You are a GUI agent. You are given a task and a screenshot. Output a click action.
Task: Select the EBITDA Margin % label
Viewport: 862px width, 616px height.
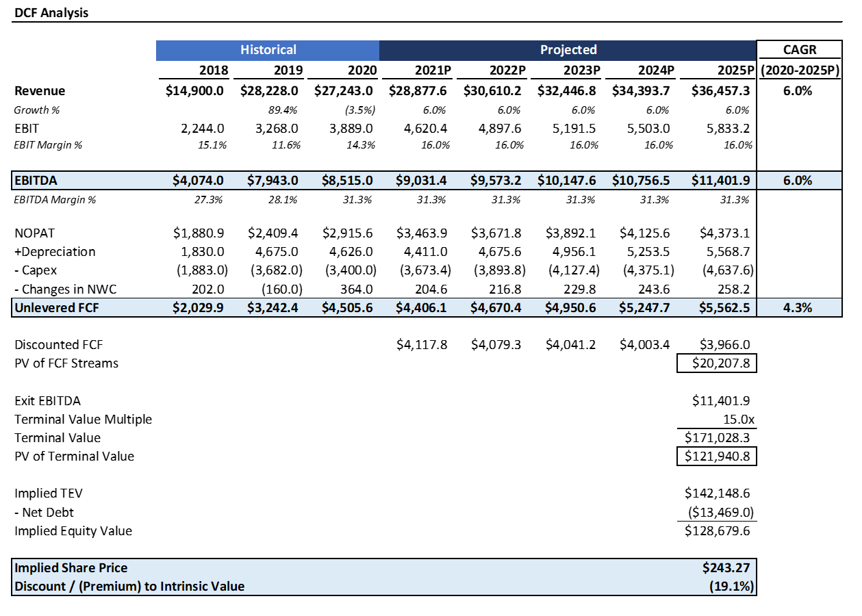[x=54, y=201]
